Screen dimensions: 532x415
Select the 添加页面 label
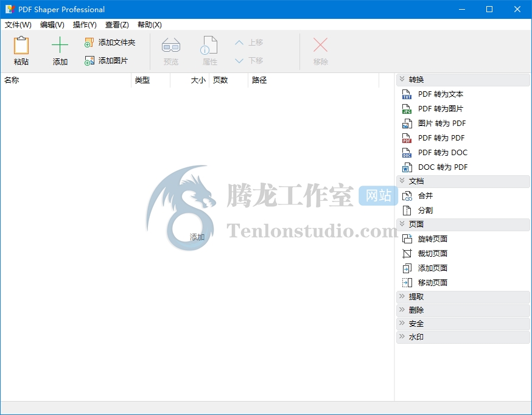tap(433, 268)
